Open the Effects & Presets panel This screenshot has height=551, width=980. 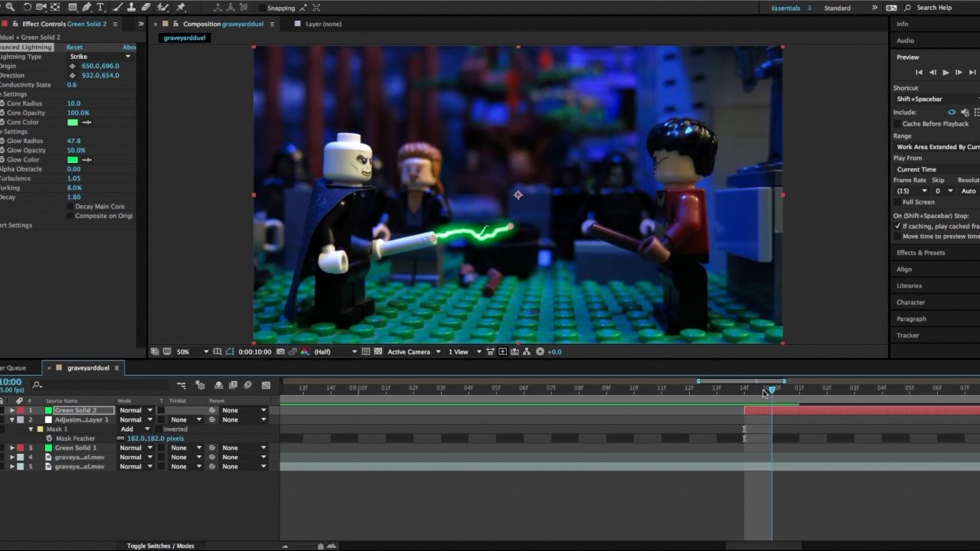pos(920,253)
